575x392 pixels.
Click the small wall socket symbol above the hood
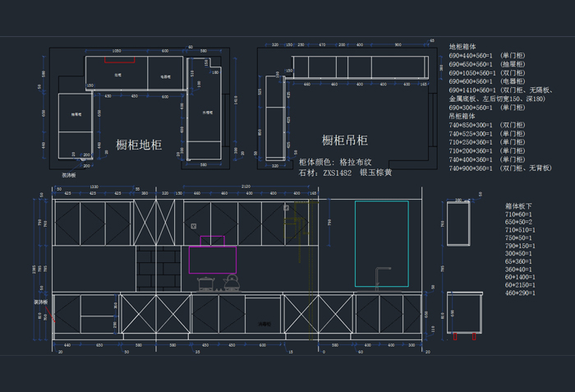[x=194, y=225]
